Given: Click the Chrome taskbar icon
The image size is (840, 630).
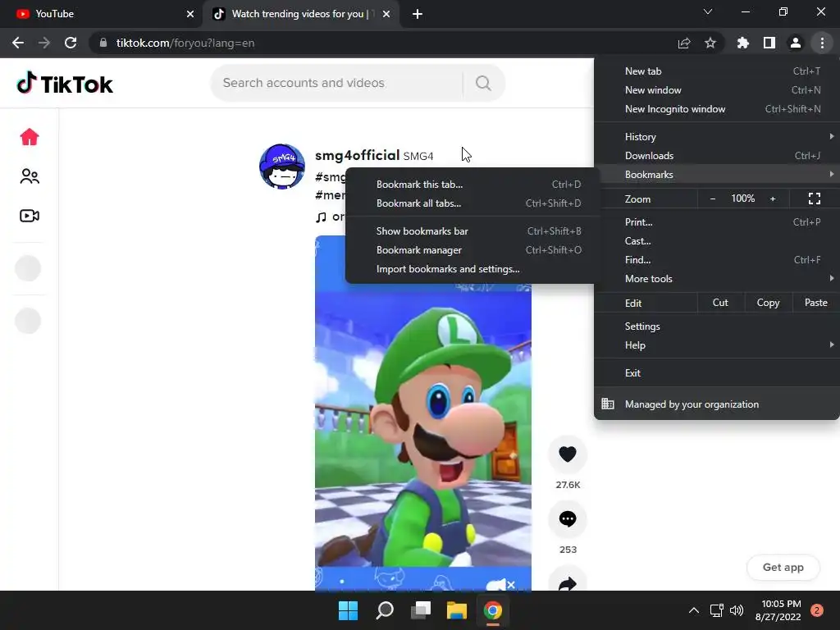Looking at the screenshot, I should [x=493, y=610].
